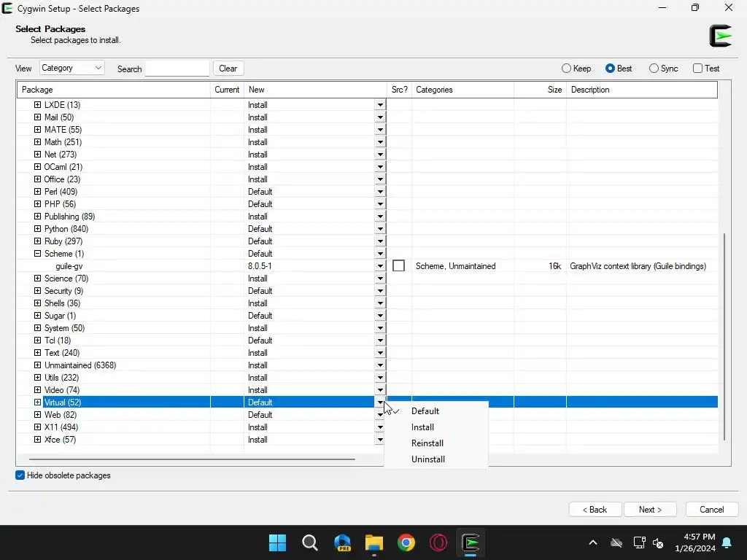Open action dropdown for Xfce row
The image size is (747, 560).
tap(380, 440)
